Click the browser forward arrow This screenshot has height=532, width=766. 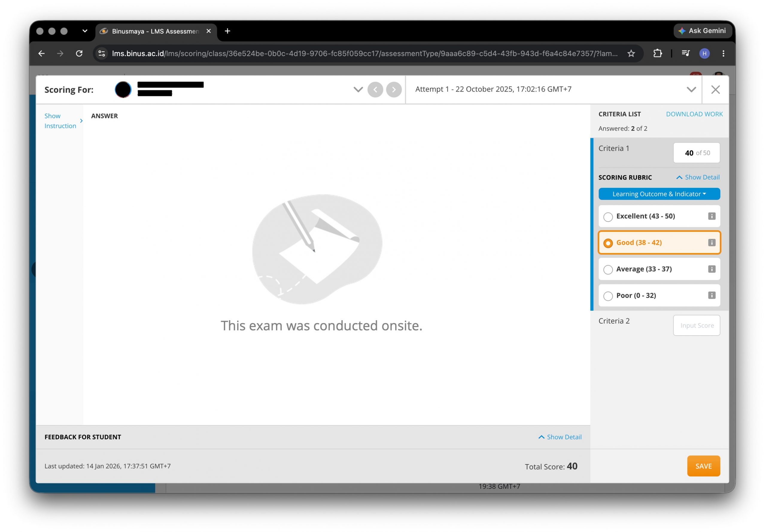tap(60, 53)
